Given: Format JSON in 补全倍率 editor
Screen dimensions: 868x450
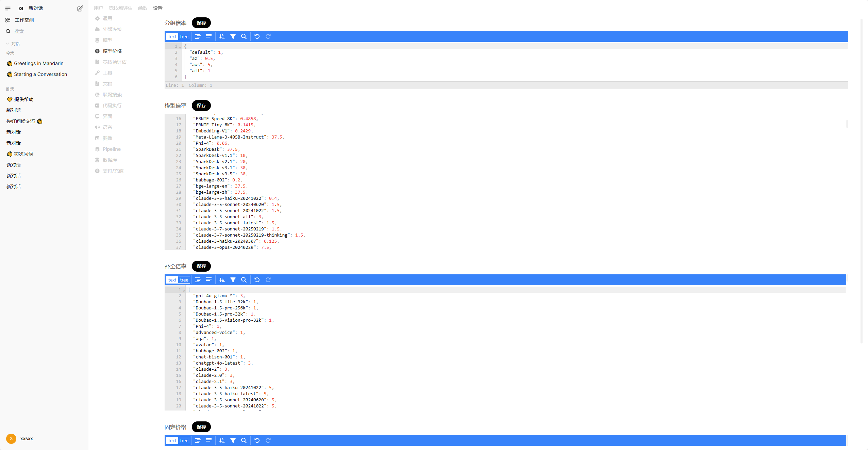Looking at the screenshot, I should (198, 280).
